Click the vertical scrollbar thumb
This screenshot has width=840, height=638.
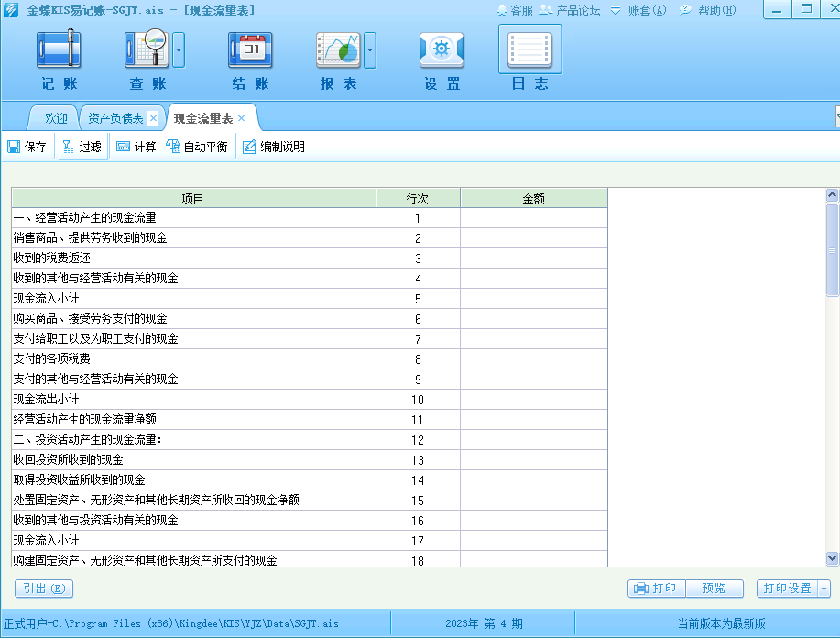point(832,249)
